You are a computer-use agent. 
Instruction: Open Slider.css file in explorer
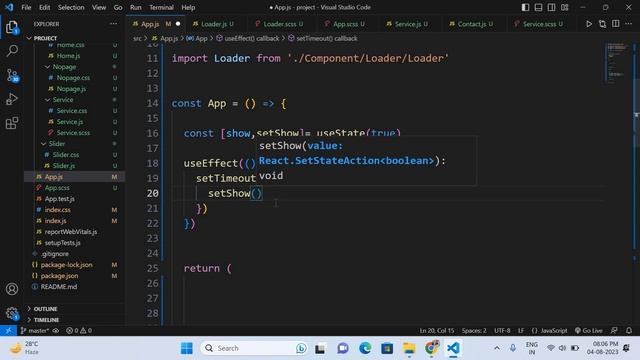pos(66,155)
